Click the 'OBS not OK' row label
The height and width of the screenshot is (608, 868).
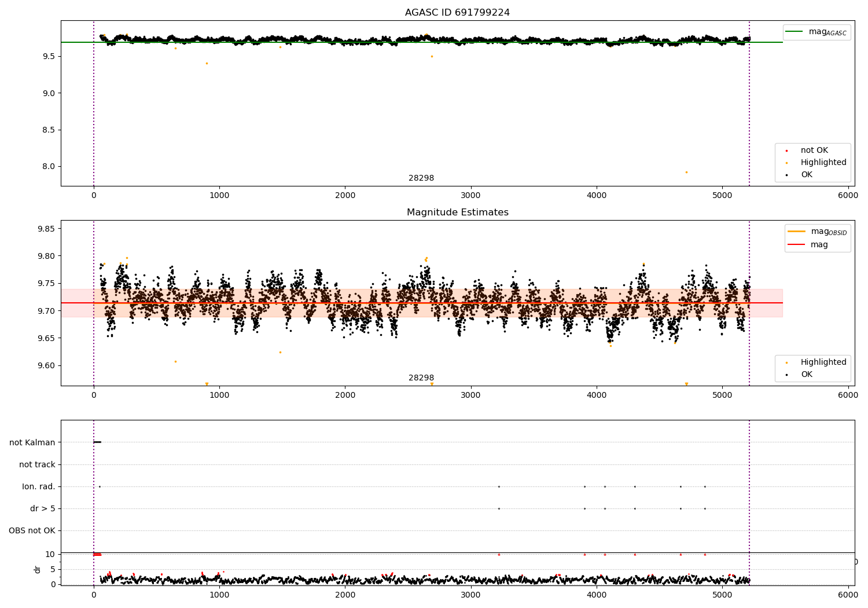tap(32, 530)
